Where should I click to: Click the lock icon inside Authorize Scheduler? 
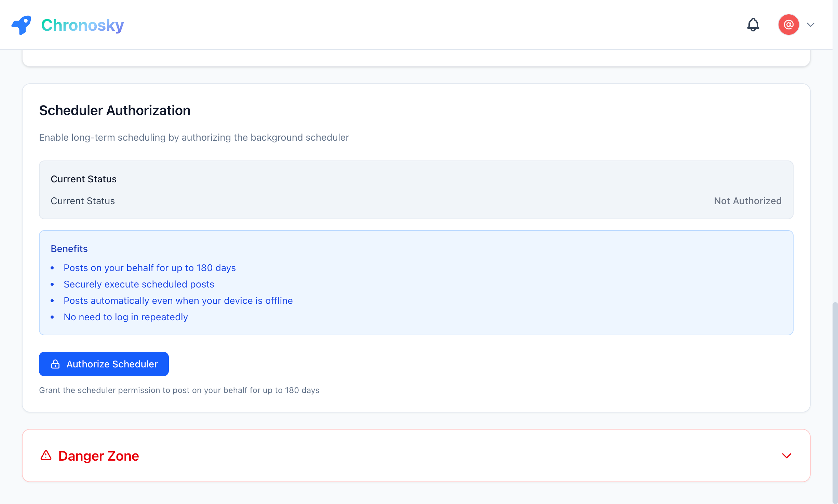[x=56, y=364]
